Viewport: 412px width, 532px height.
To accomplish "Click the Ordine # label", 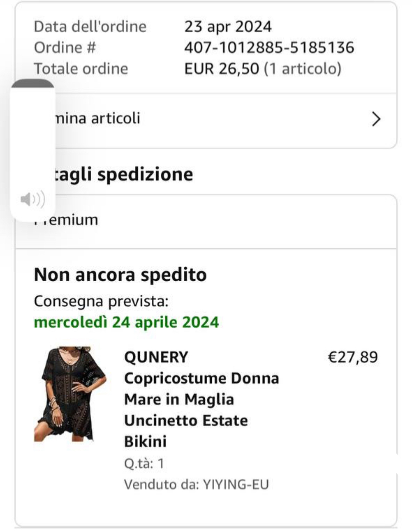I will pyautogui.click(x=65, y=48).
